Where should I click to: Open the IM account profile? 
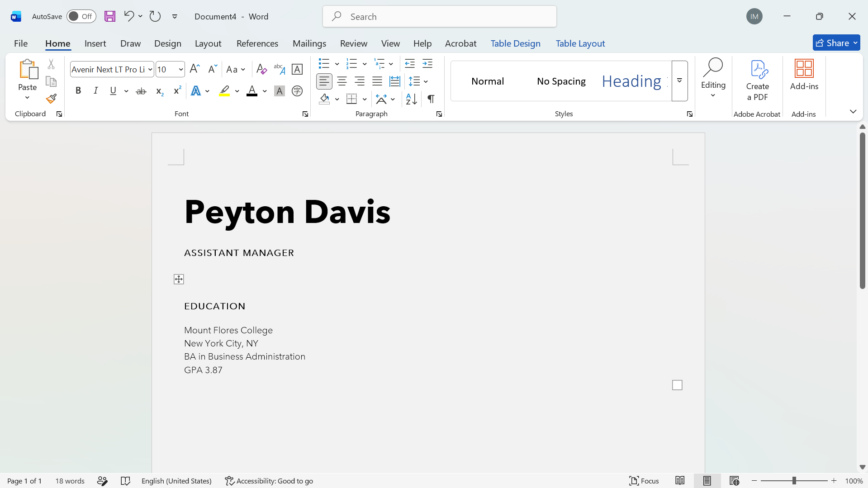(754, 17)
